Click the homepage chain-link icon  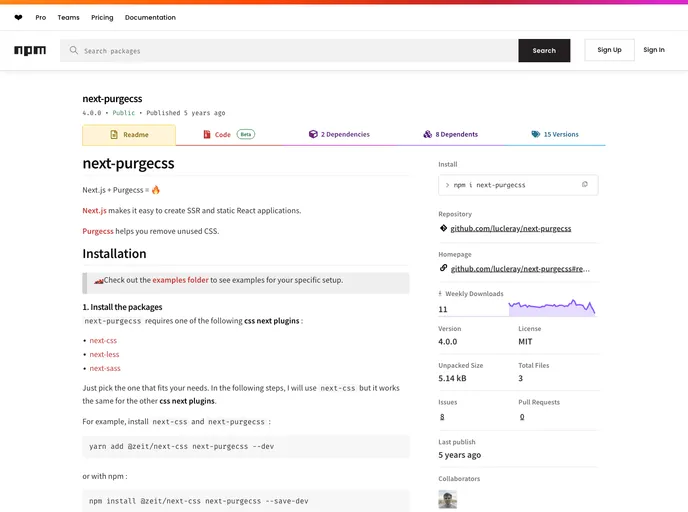click(443, 268)
